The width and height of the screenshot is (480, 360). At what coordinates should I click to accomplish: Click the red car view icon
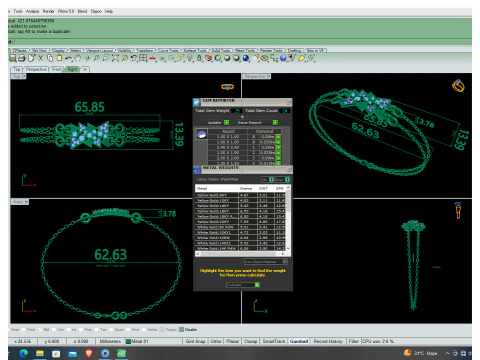(153, 58)
